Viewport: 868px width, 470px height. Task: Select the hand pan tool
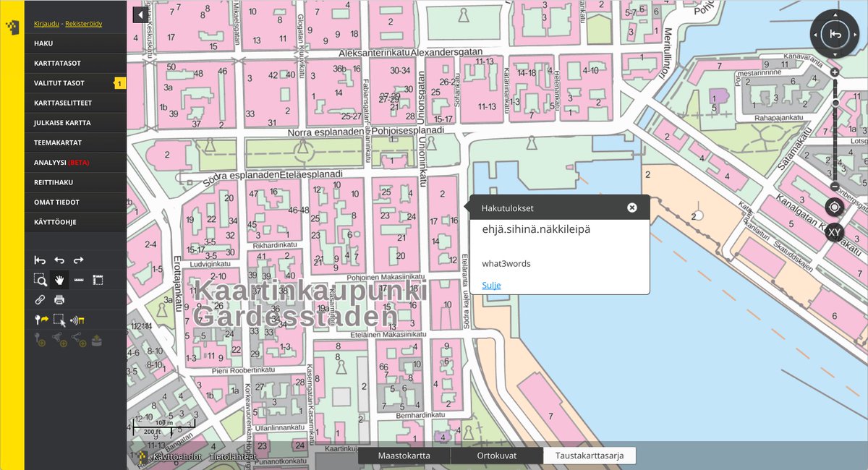tap(59, 280)
